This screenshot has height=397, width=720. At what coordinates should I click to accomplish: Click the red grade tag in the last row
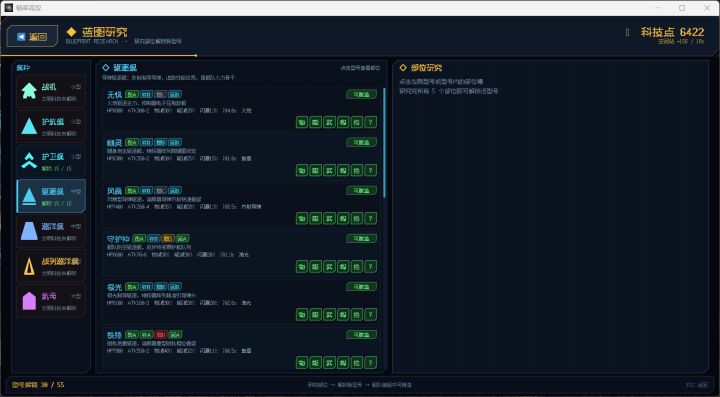(160, 335)
